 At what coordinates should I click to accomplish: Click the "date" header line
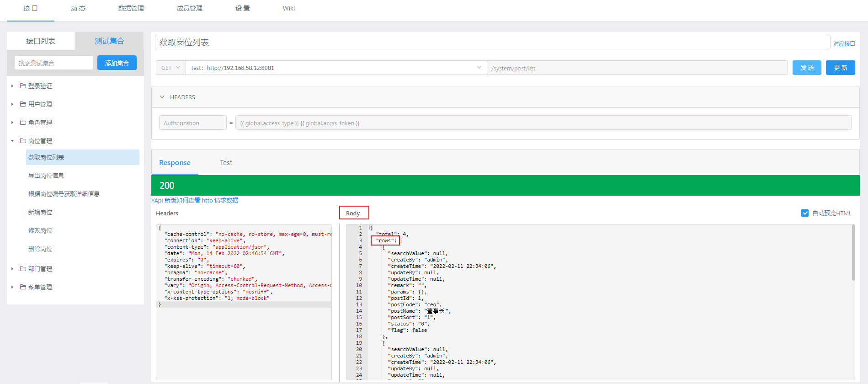pos(224,253)
